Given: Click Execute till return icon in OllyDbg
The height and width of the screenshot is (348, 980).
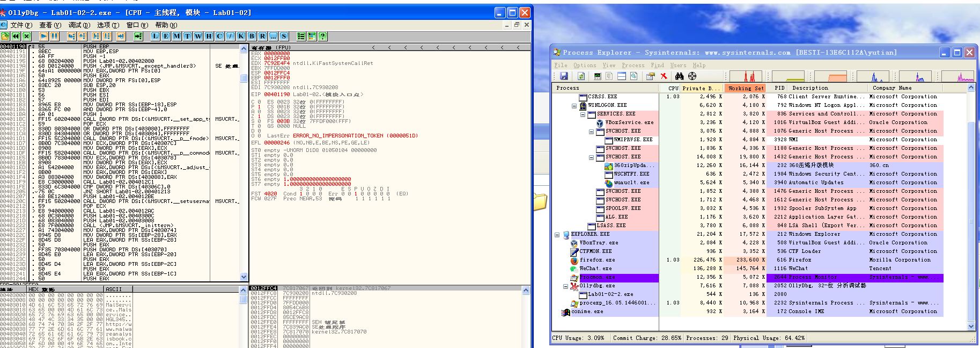Looking at the screenshot, I should point(121,36).
